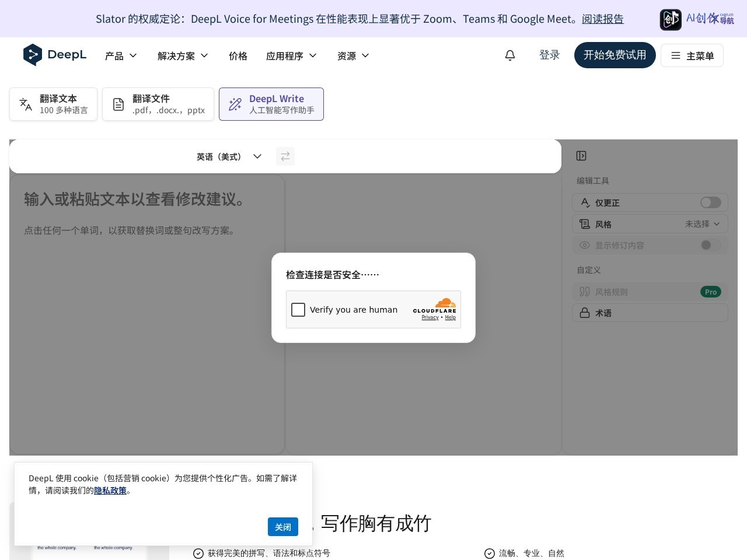Click the 开始免费试用 button
747x560 pixels.
coord(615,55)
